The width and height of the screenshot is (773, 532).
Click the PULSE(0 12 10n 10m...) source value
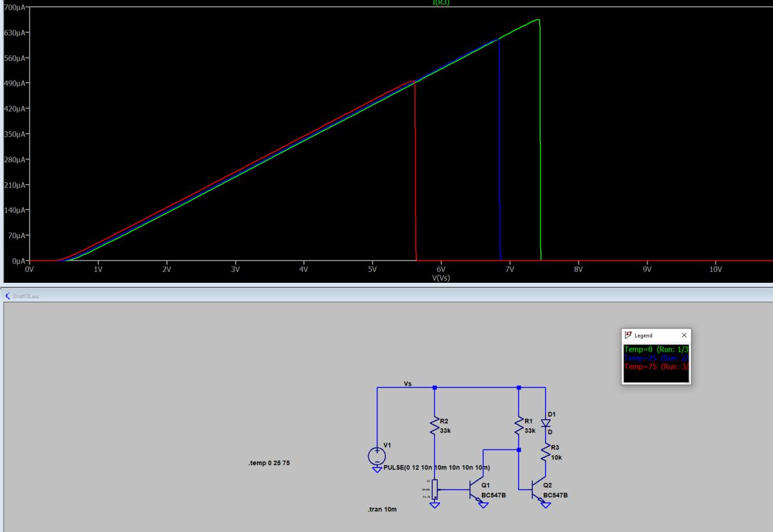pyautogui.click(x=437, y=468)
